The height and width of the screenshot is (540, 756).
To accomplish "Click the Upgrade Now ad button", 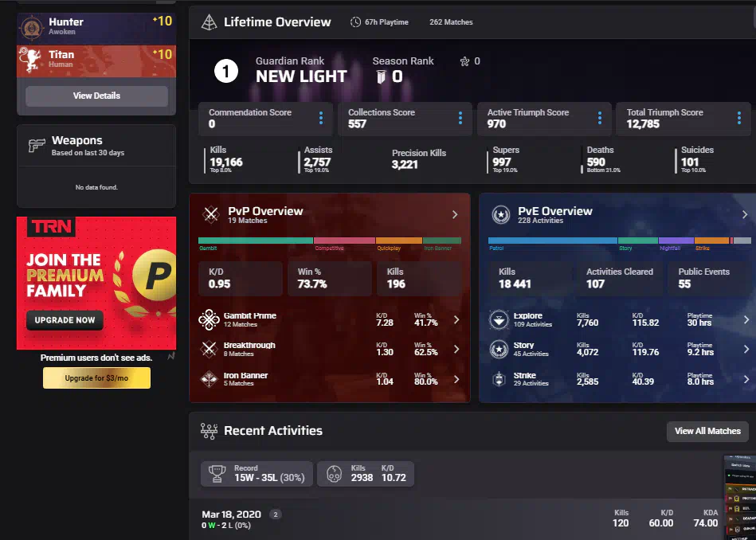I will [64, 320].
